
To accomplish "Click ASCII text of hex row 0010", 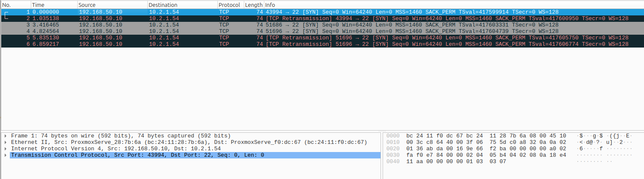I will click(604, 142).
